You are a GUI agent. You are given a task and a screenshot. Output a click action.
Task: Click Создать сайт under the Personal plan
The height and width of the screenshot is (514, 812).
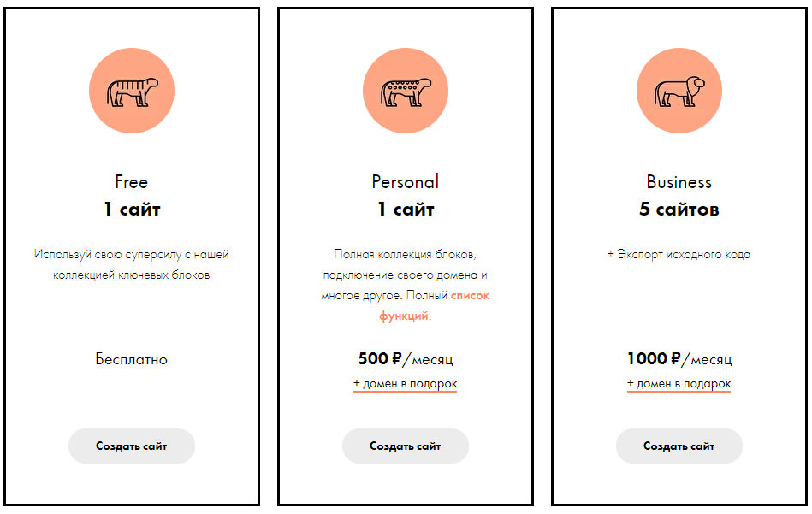pyautogui.click(x=405, y=446)
